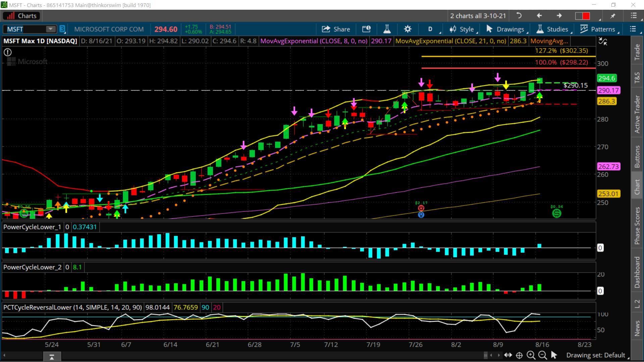The width and height of the screenshot is (644, 362).
Task: Click the MovAvgExponential (CLOSE, 8) study label
Action: click(314, 41)
